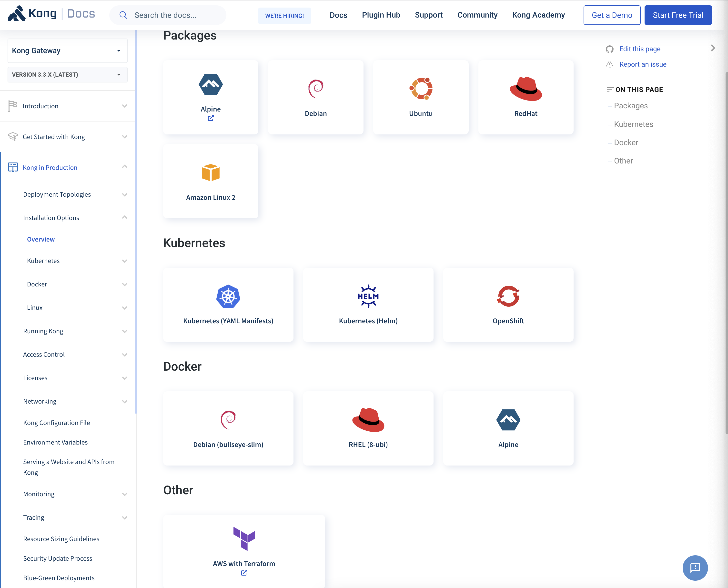Viewport: 728px width, 588px height.
Task: Click the RedHat hat icon in Packages
Action: point(526,89)
